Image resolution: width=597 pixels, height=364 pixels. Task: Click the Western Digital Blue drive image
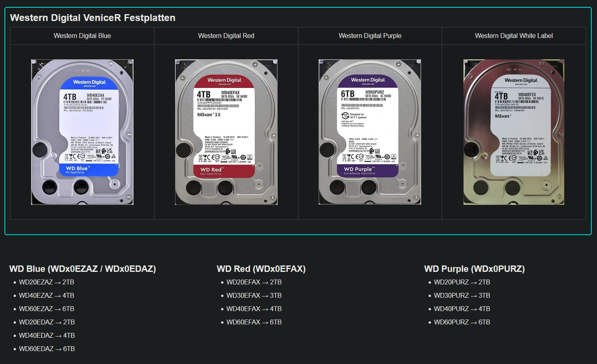point(82,132)
